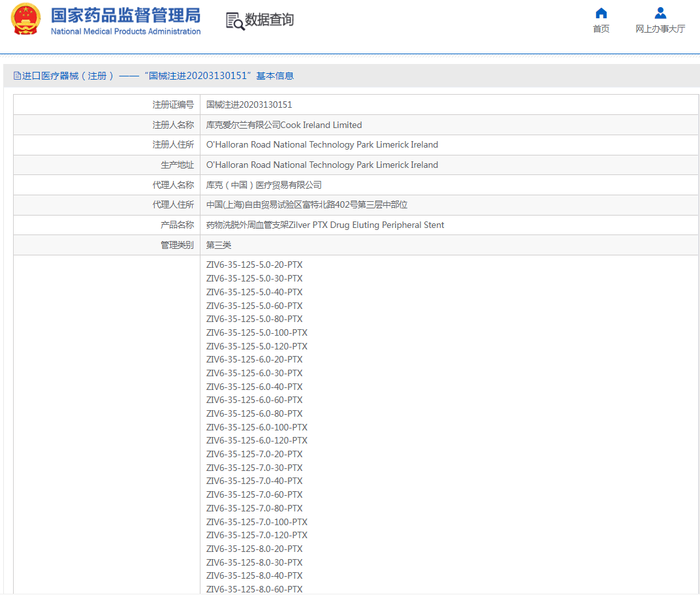Select model ZIV6-35-125-5.0-40-PTX
Viewport: 700px width, 597px height.
click(254, 292)
